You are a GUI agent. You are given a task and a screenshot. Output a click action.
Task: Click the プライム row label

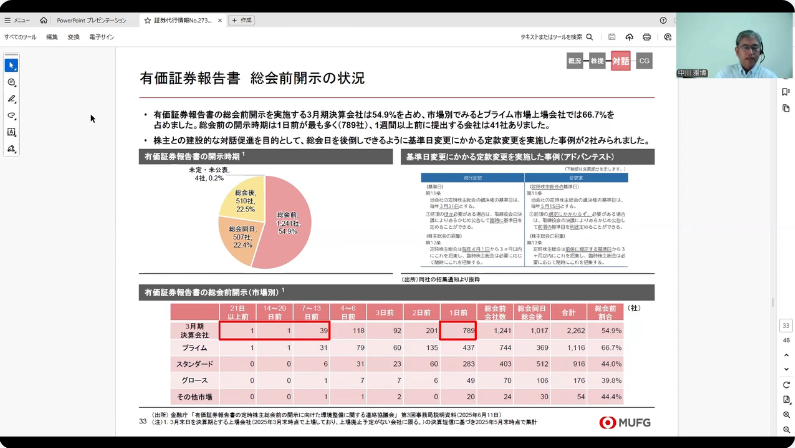(195, 348)
